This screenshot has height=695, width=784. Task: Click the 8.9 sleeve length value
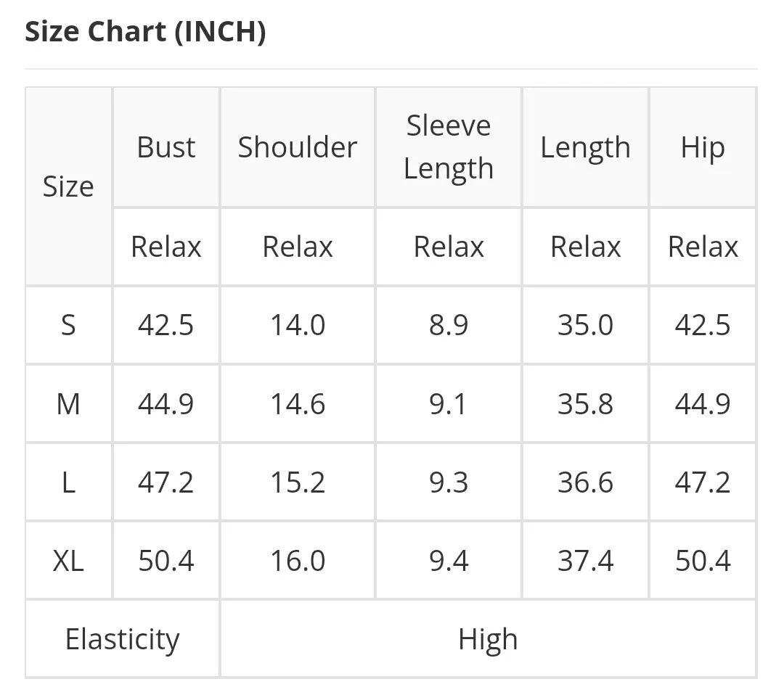pos(449,325)
